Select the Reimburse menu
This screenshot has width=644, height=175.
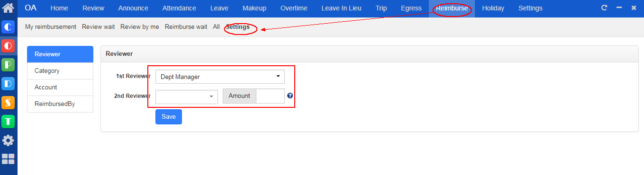(452, 8)
